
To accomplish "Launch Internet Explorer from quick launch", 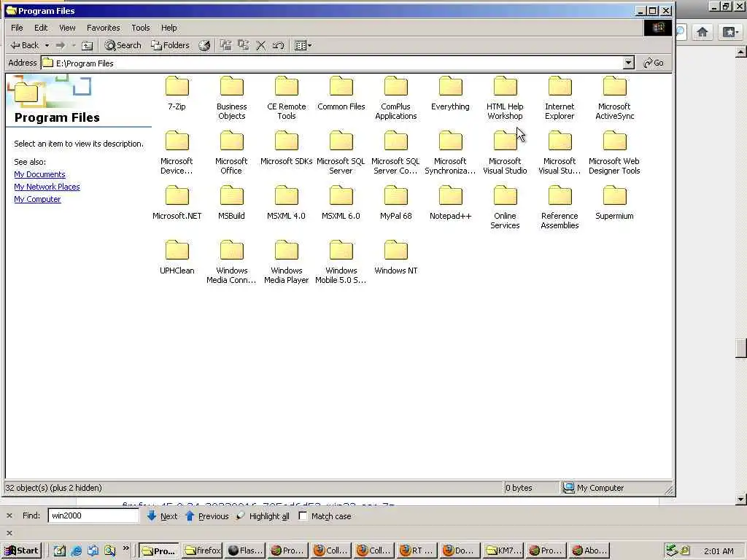I will click(x=76, y=551).
